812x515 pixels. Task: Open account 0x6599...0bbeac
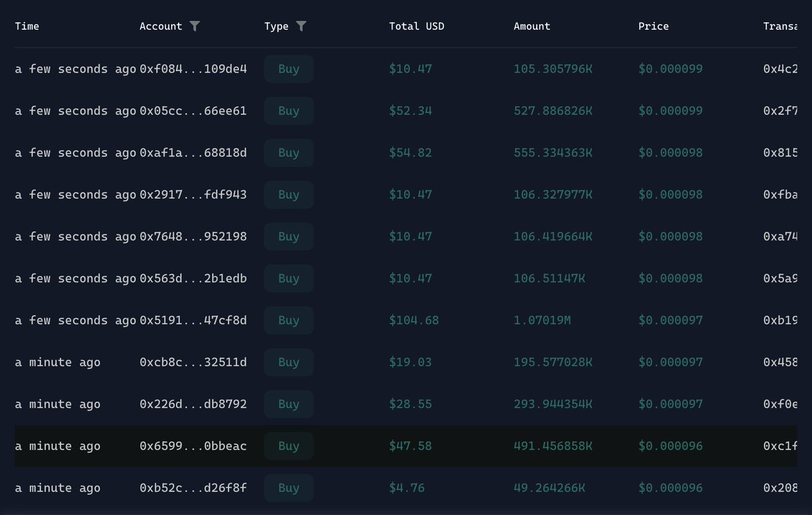194,447
